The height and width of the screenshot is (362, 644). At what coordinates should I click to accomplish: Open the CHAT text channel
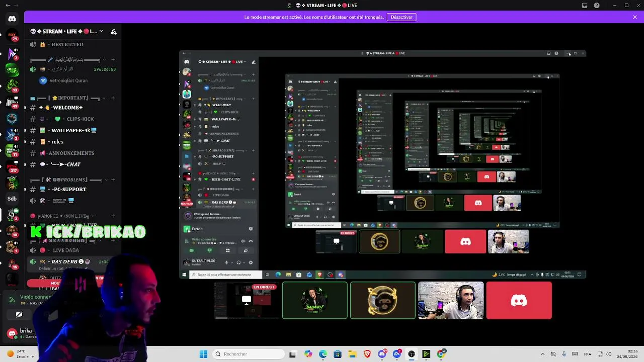(x=72, y=164)
